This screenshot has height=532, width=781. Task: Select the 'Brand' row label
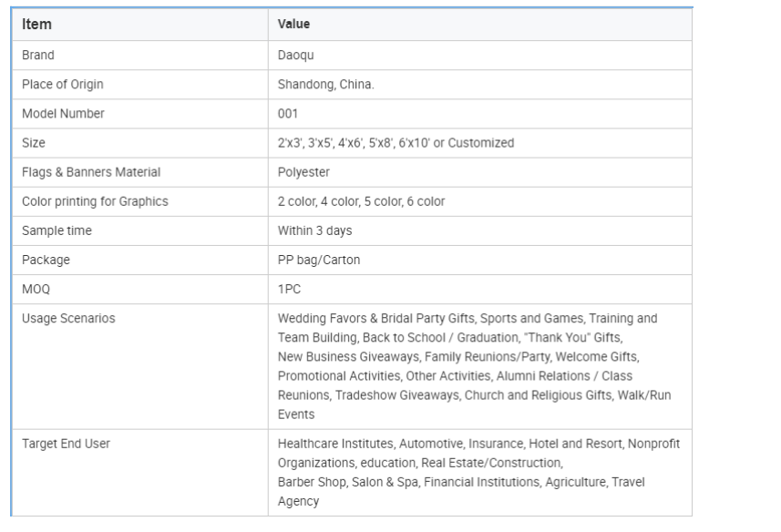coord(38,56)
